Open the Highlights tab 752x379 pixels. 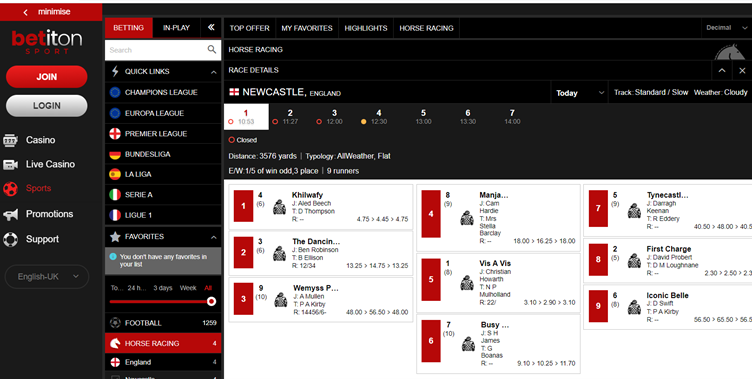pyautogui.click(x=366, y=28)
